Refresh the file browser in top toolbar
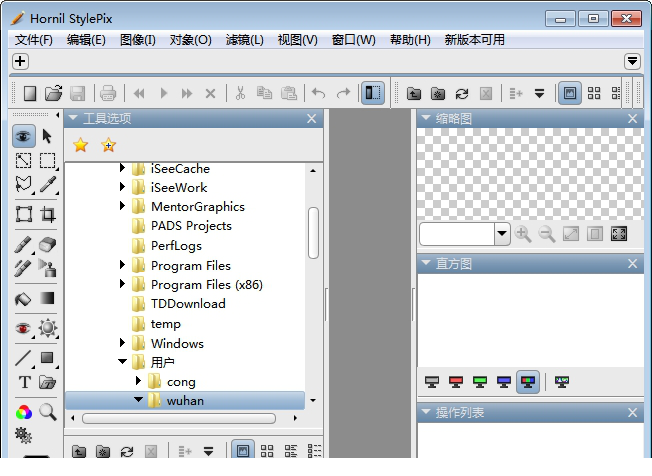Image resolution: width=652 pixels, height=476 pixels. (x=462, y=94)
